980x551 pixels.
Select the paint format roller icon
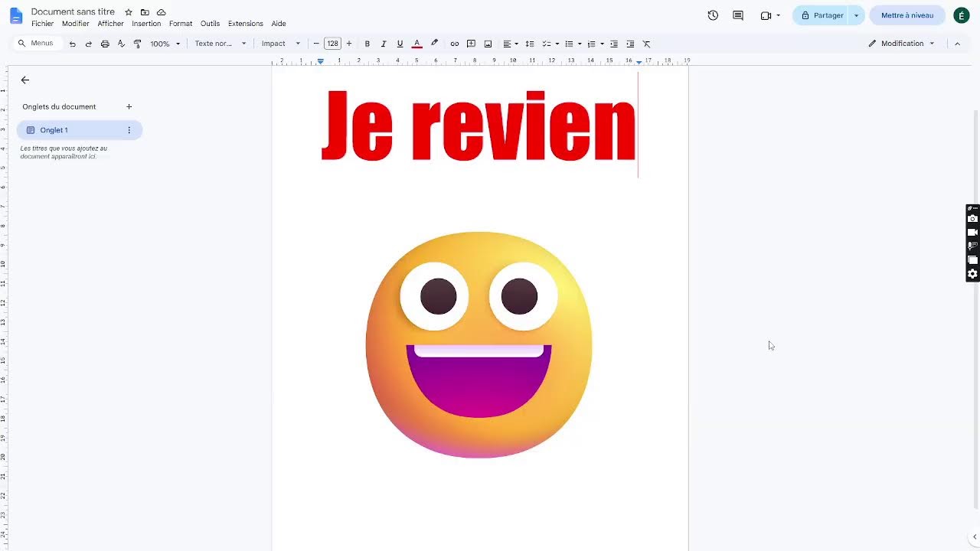(137, 44)
